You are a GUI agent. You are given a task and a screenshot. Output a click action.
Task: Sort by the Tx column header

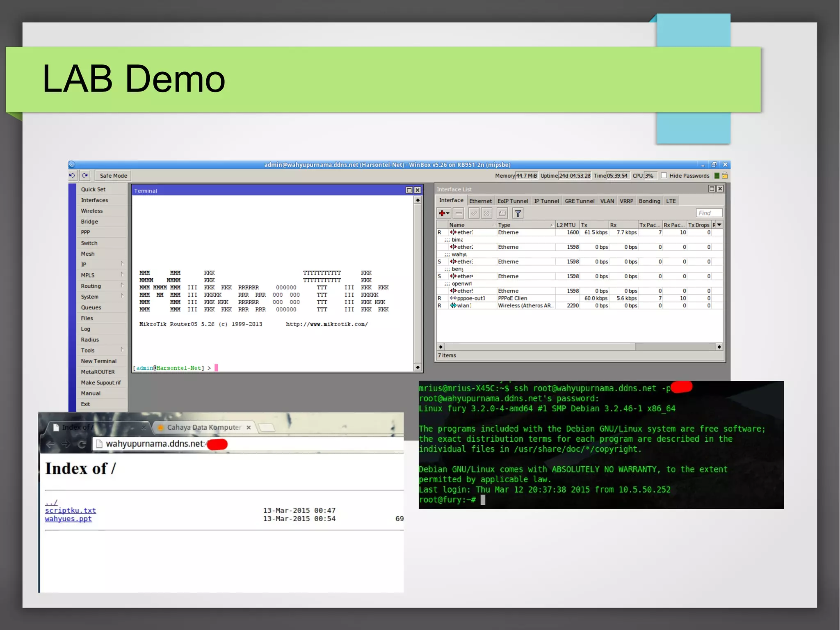(594, 225)
